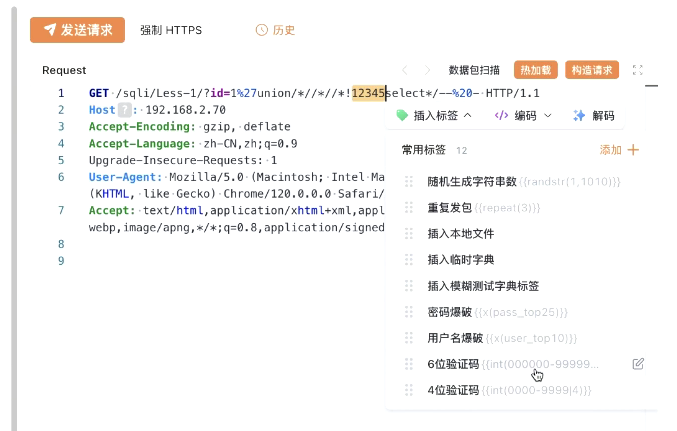Choose 插入模糊测试字典标签 entry
The image size is (677, 431).
[x=483, y=286]
